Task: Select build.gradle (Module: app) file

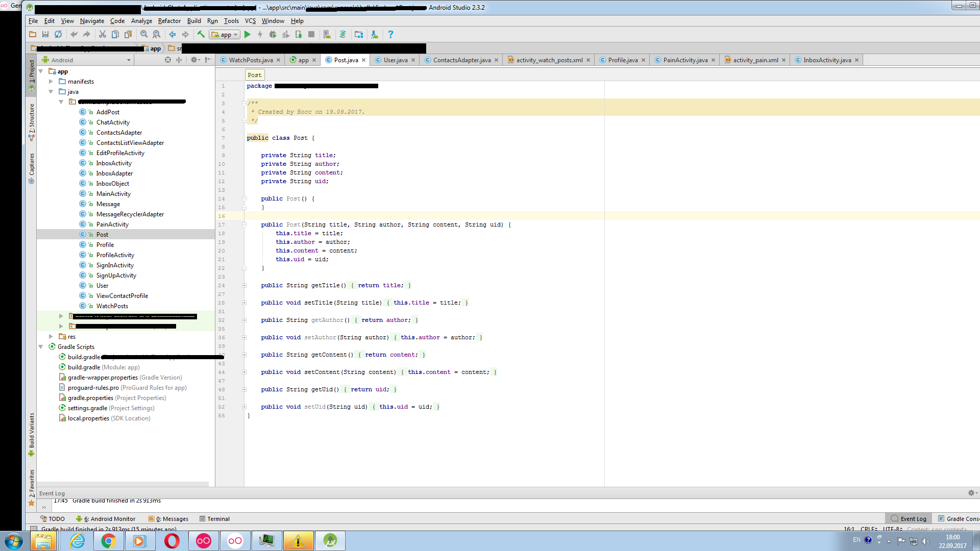Action: (x=104, y=367)
